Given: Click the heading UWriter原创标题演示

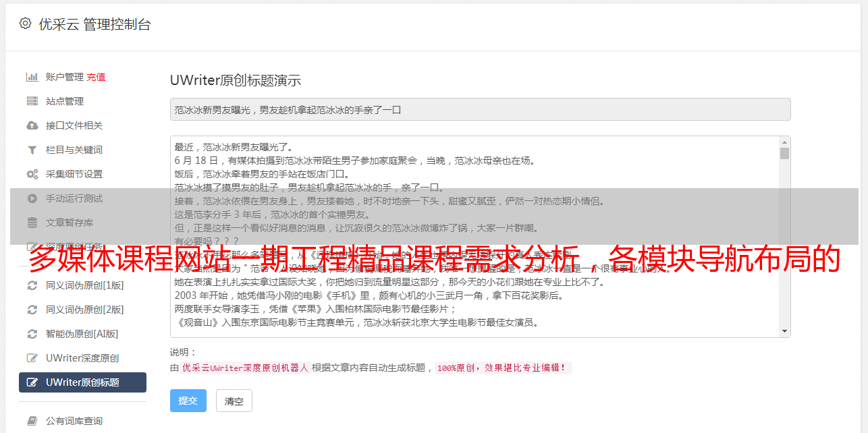Looking at the screenshot, I should (236, 80).
